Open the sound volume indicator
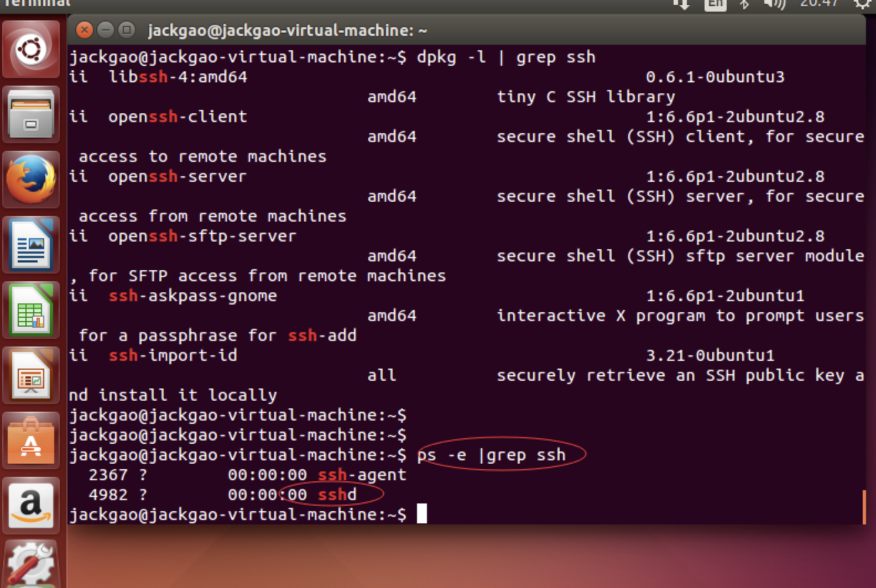 (x=774, y=5)
